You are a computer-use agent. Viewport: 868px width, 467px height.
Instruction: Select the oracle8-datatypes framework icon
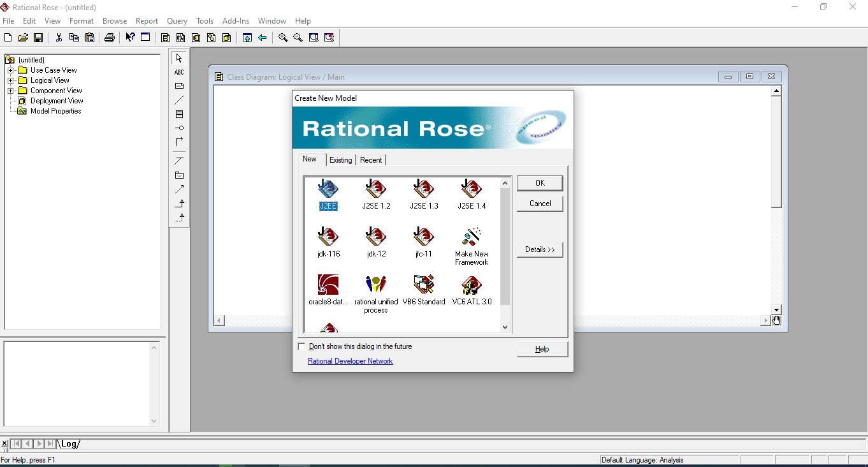tap(328, 290)
